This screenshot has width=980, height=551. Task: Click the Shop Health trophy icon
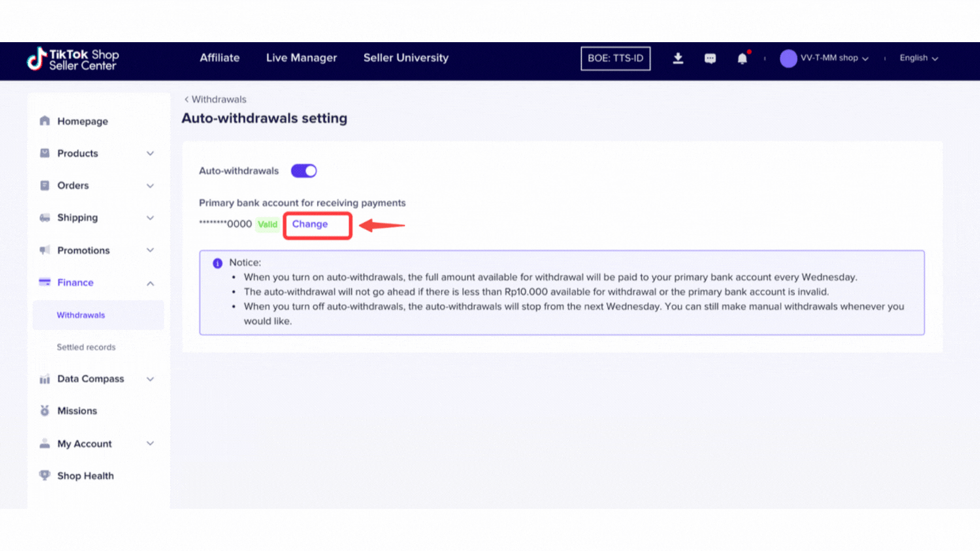pyautogui.click(x=45, y=475)
